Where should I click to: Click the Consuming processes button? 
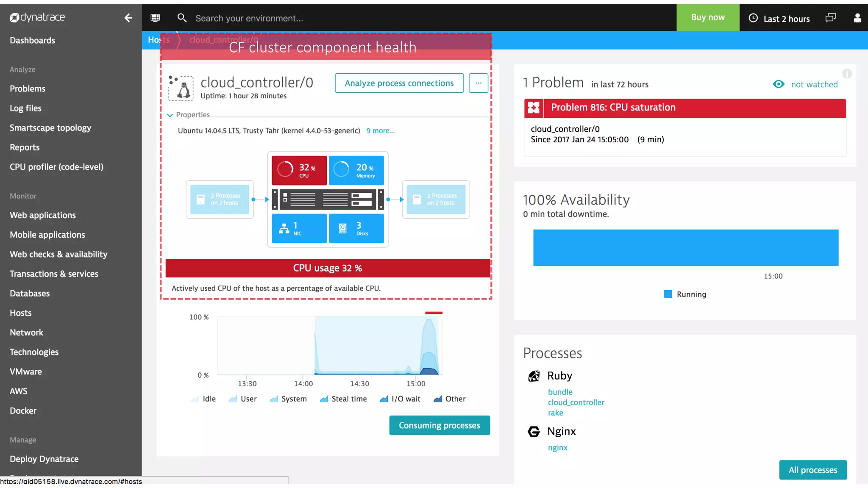click(440, 425)
